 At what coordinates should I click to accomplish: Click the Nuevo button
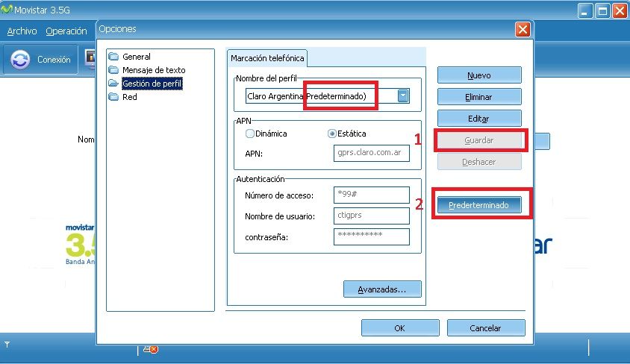coord(479,75)
